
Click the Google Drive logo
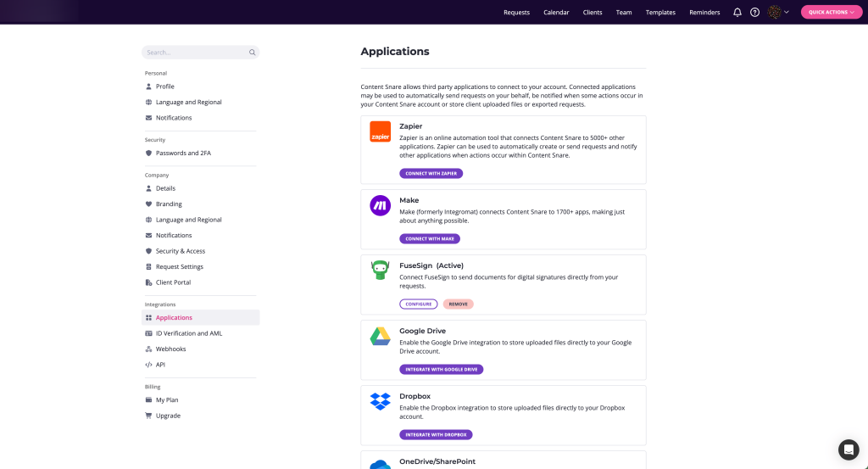coord(381,336)
